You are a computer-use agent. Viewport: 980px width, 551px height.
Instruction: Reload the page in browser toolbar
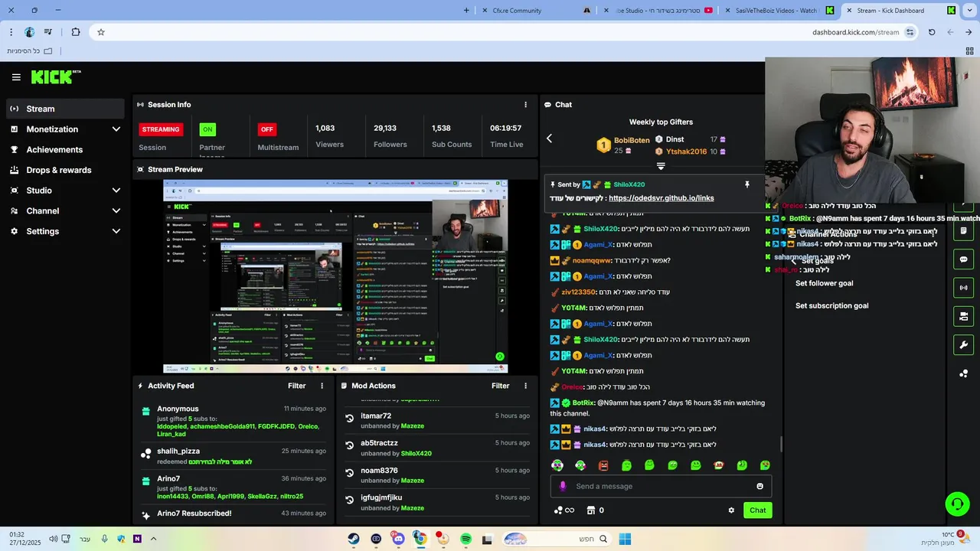932,32
